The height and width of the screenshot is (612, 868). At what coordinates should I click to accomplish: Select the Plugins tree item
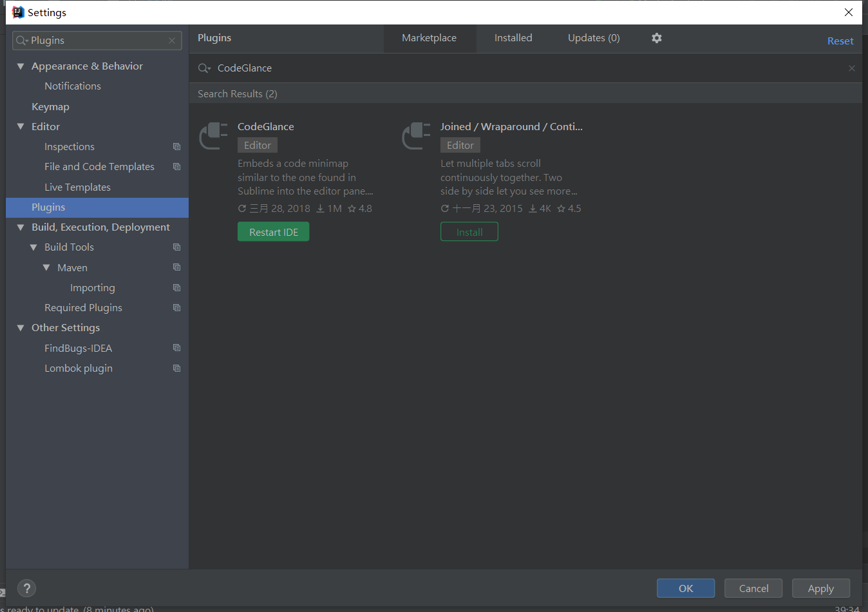tap(97, 207)
